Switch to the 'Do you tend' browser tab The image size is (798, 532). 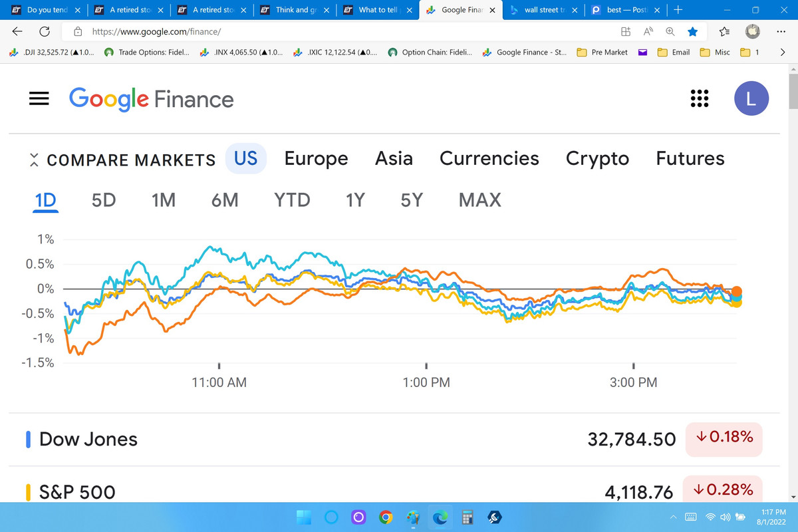[x=45, y=10]
